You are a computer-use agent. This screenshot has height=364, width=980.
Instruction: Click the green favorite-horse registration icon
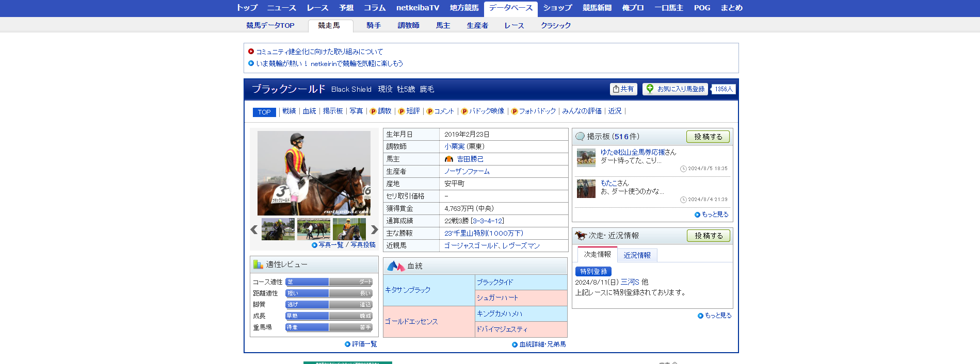(650, 89)
